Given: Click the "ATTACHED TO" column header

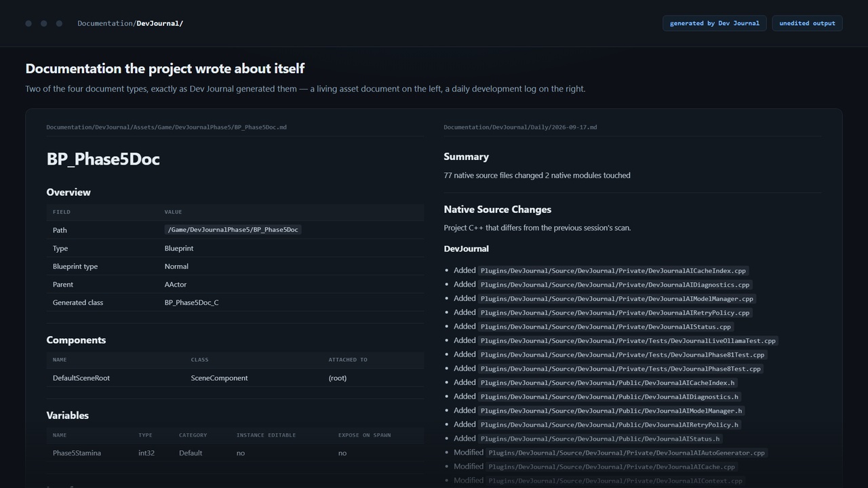Looking at the screenshot, I should point(348,360).
